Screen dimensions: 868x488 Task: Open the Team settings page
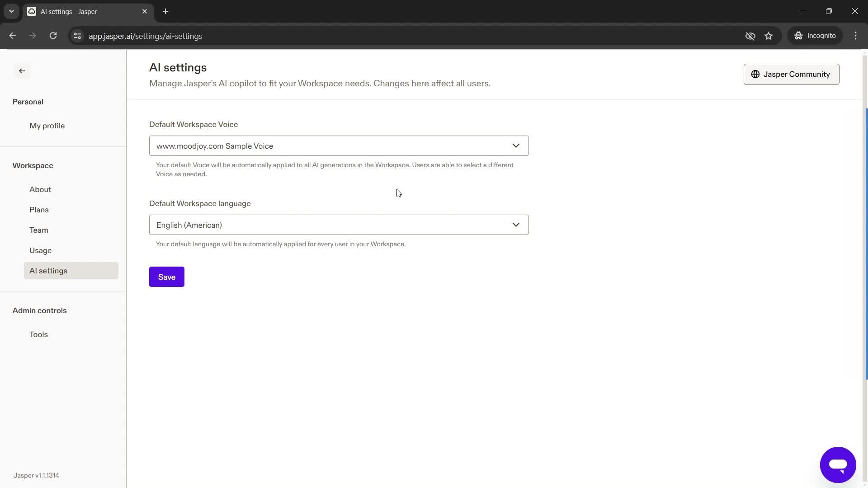[39, 230]
